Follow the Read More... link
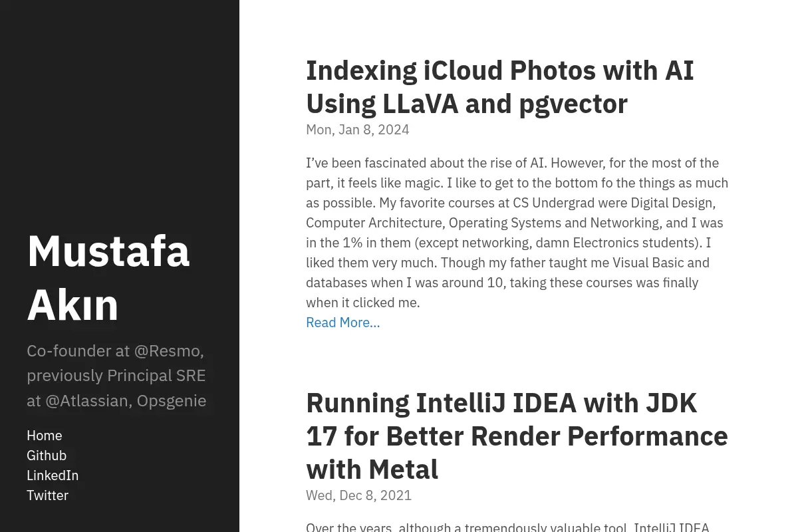This screenshot has width=798, height=532. 342,323
